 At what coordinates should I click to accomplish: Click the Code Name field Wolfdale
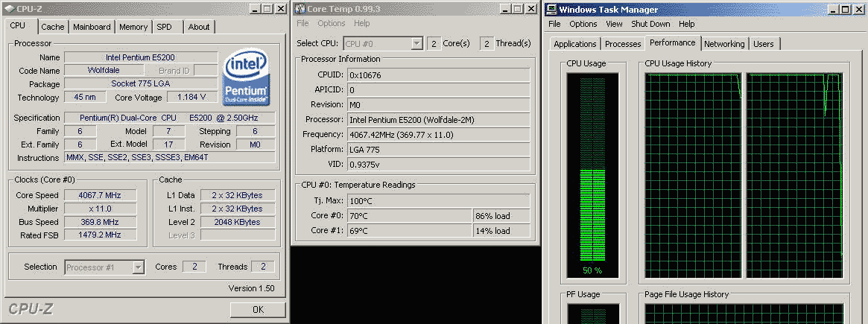point(104,70)
